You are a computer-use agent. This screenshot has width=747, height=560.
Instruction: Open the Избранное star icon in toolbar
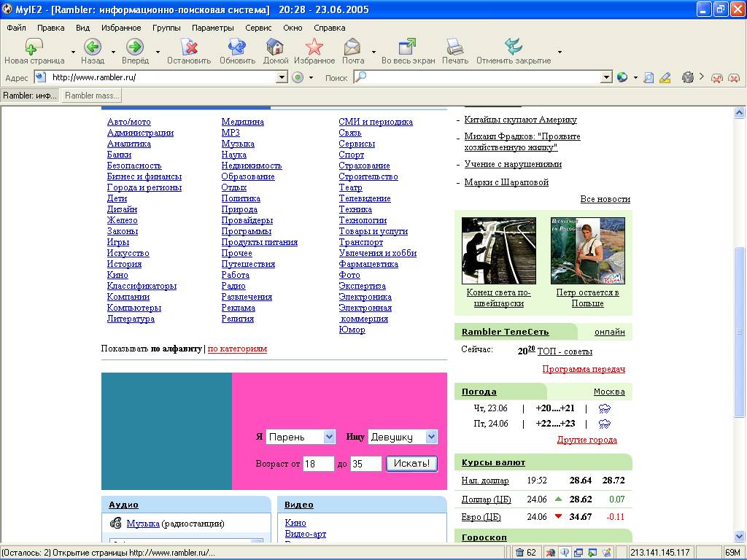(314, 47)
